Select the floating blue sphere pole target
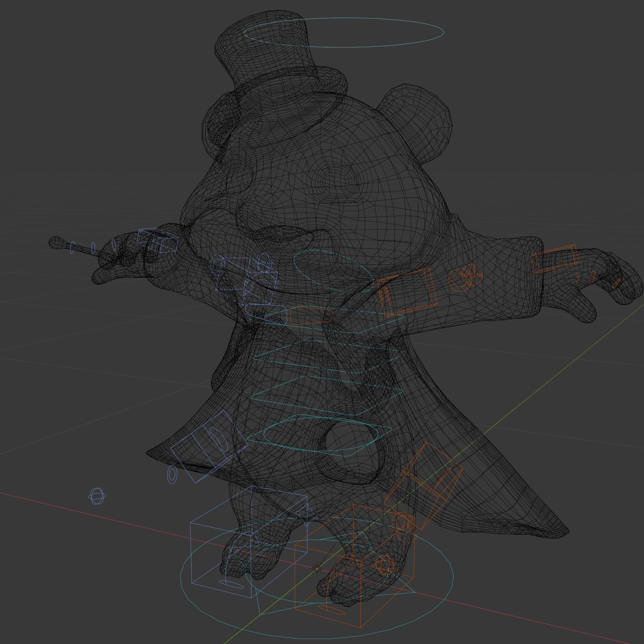Screen dimensions: 644x644 pos(97,496)
